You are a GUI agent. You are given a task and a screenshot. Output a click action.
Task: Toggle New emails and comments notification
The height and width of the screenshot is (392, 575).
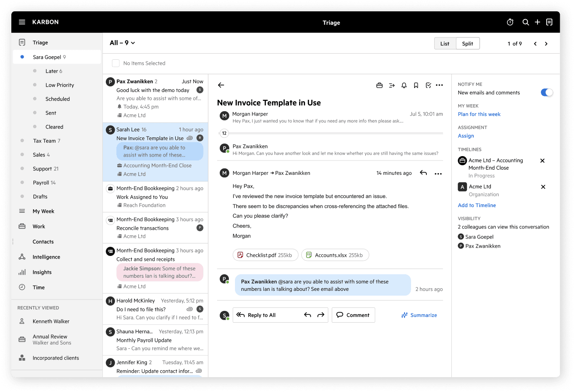[547, 92]
